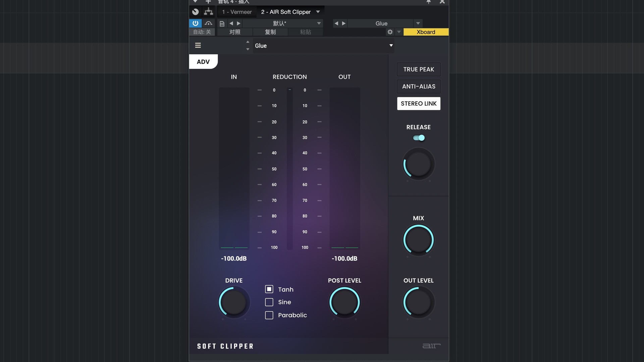Pin the plugin window
The height and width of the screenshot is (362, 644).
tap(429, 2)
